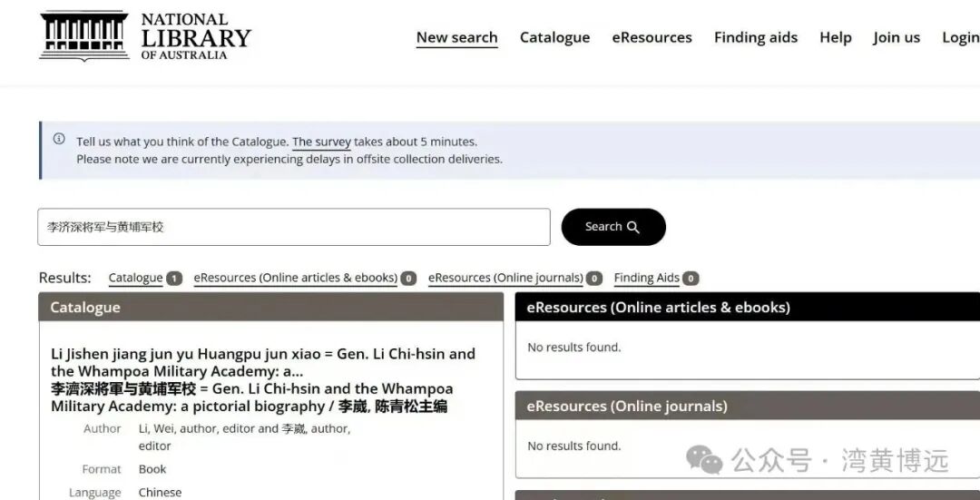Open Finding aids in the top navigation
The height and width of the screenshot is (500, 980).
pyautogui.click(x=756, y=37)
